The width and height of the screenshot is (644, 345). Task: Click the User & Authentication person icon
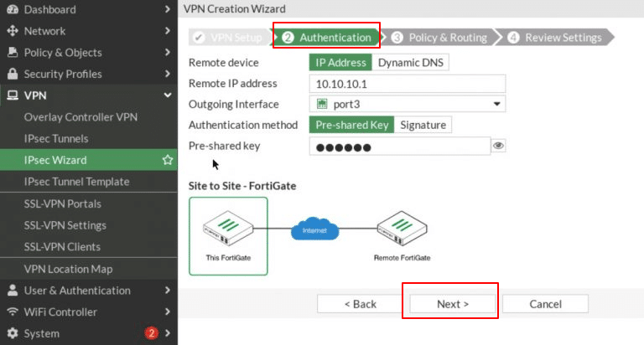coord(13,290)
